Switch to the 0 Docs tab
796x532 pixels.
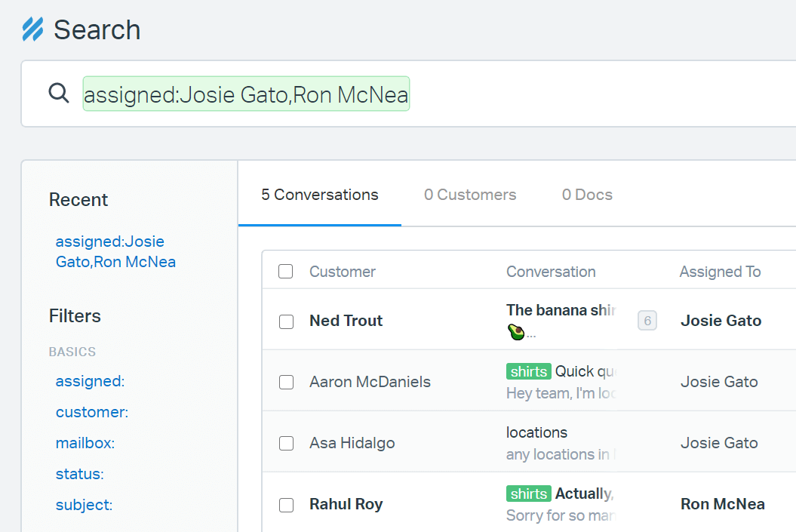point(587,195)
